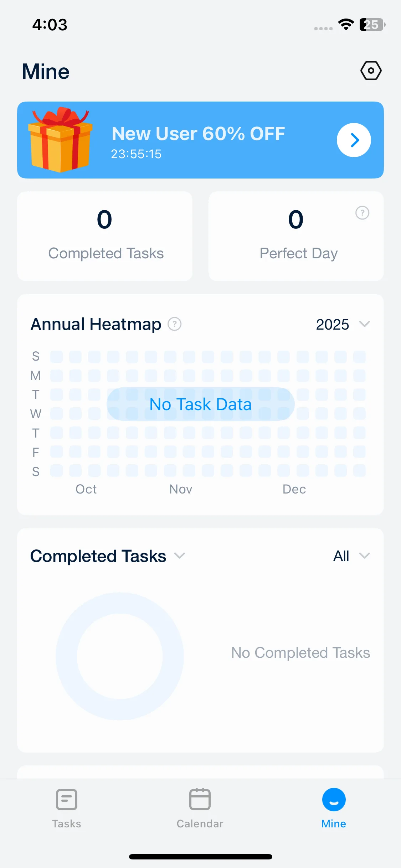The image size is (401, 868).
Task: Switch to the Tasks tab label
Action: (x=67, y=824)
